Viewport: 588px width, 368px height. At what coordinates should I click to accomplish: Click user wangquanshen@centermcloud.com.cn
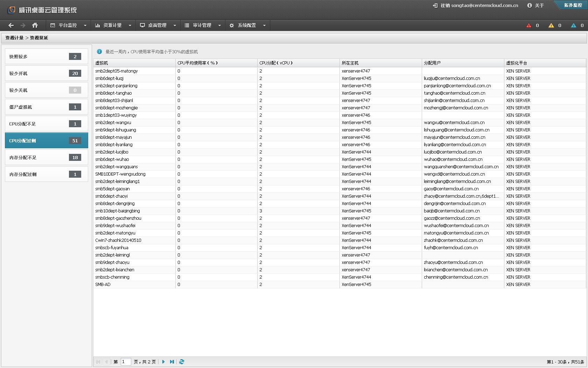coord(461,166)
